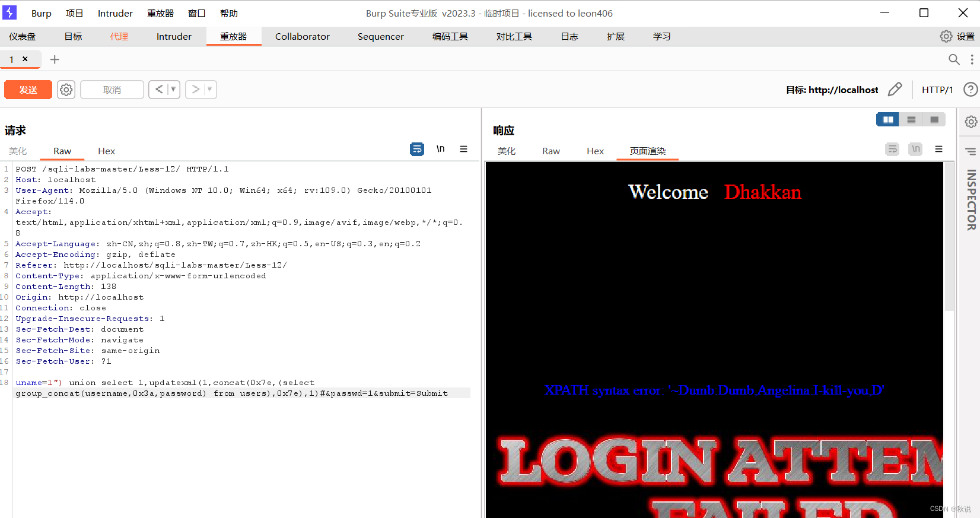Close repeater tab 1
Image resolution: width=980 pixels, height=518 pixels.
click(x=25, y=59)
